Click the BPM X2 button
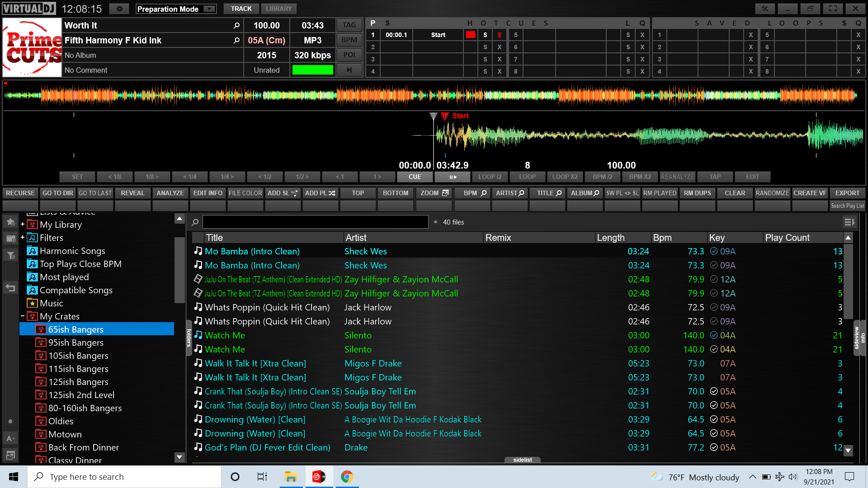The image size is (868, 488). click(640, 177)
